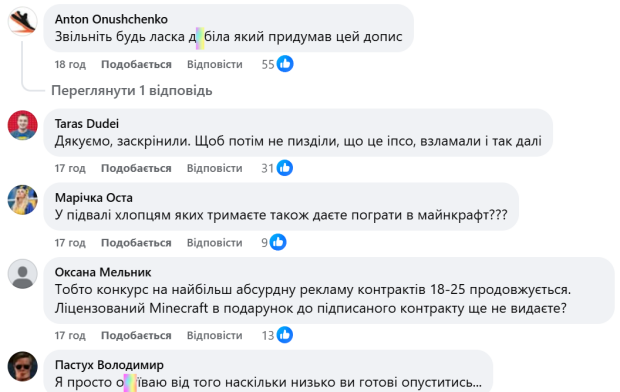Open Taras Dudei's profile picture
The height and width of the screenshot is (392, 620).
point(23,125)
